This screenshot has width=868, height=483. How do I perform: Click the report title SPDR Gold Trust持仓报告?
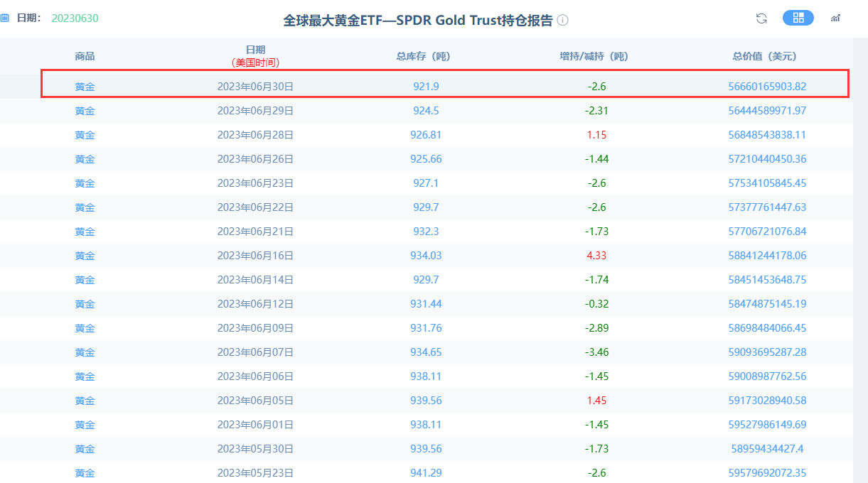click(x=419, y=21)
